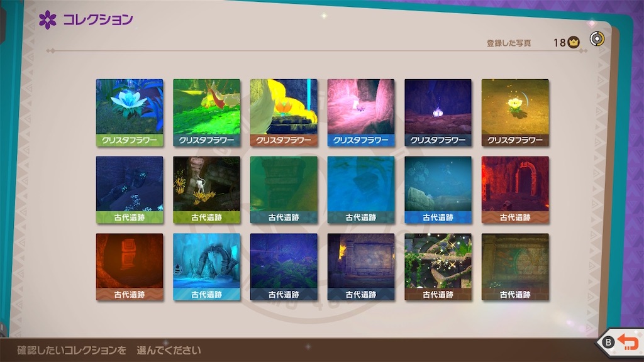Open the pink cave クリスタフラワー card
Screen dimensions: 644x362
click(x=361, y=113)
